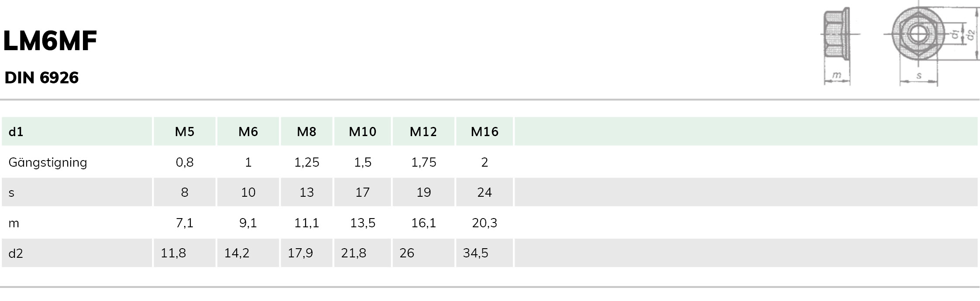
Task: Click the 11,8 value for M5
Action: click(x=173, y=253)
